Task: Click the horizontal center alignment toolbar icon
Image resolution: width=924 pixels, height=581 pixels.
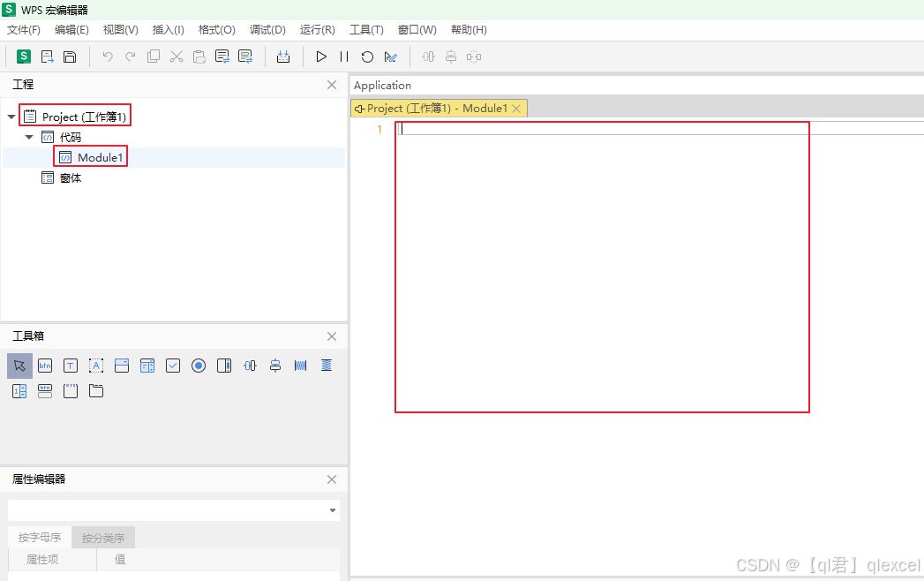Action: click(428, 57)
